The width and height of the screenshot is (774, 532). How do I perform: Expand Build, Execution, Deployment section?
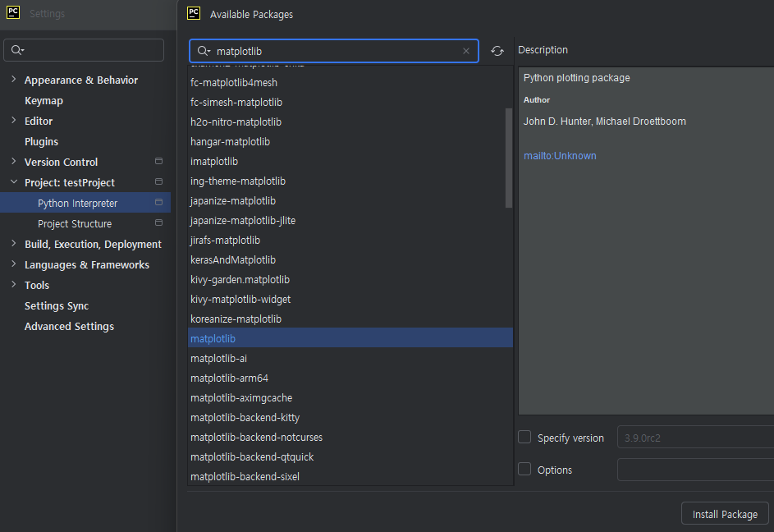pos(13,244)
